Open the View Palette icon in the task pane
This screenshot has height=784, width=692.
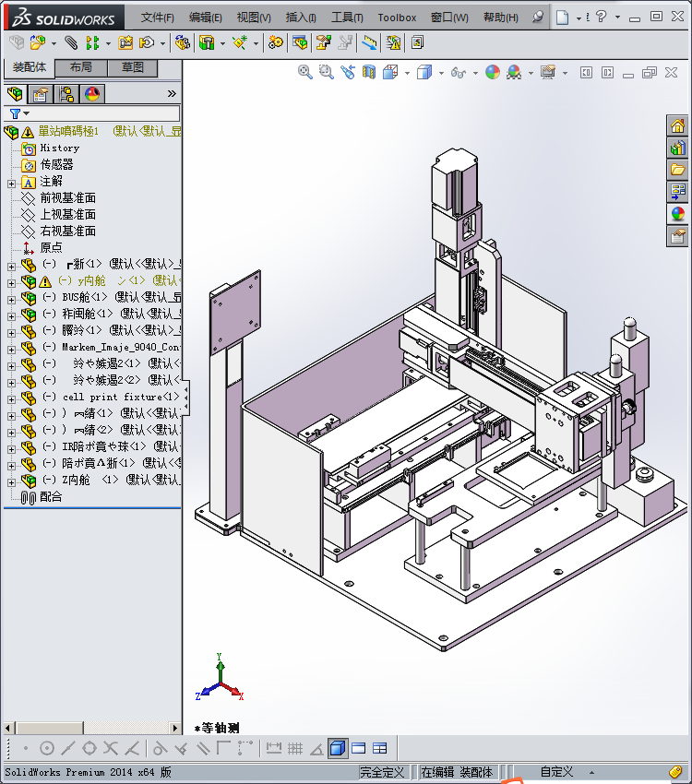678,192
